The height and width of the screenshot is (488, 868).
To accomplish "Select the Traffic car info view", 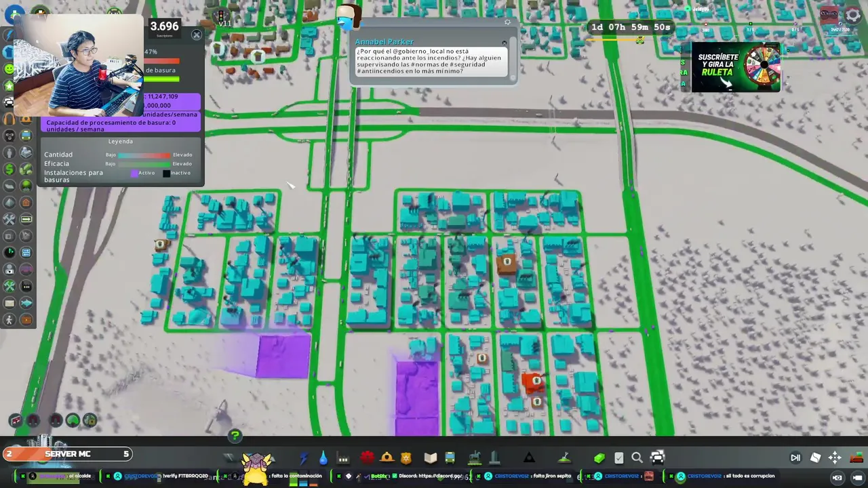I will click(x=9, y=102).
